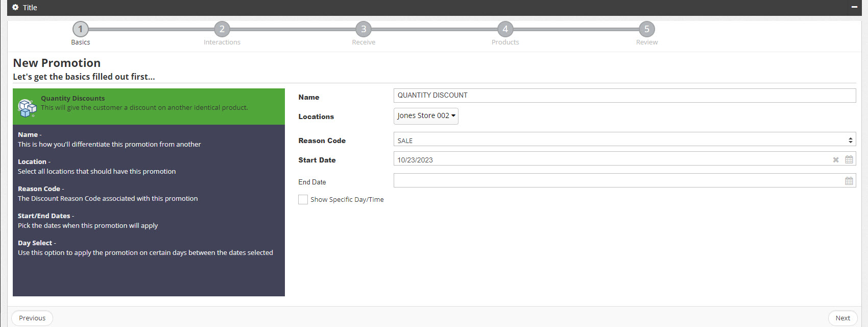Click into the empty End Date field

click(x=624, y=180)
